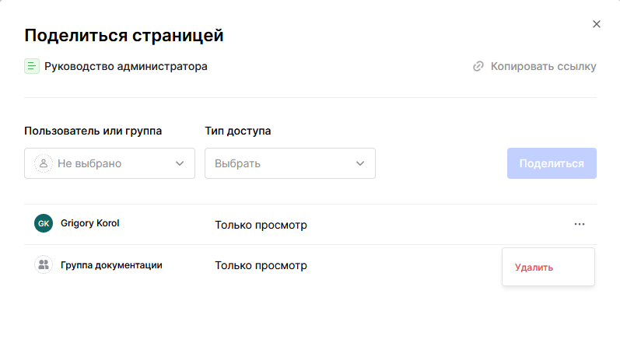Click the GK avatar of Grigory Korol
This screenshot has width=620, height=364.
(44, 223)
